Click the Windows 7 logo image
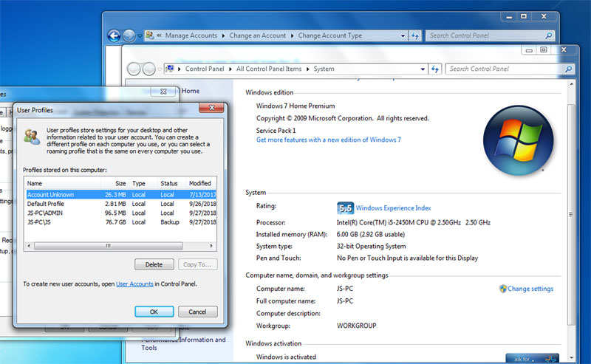591x364 pixels. point(519,140)
